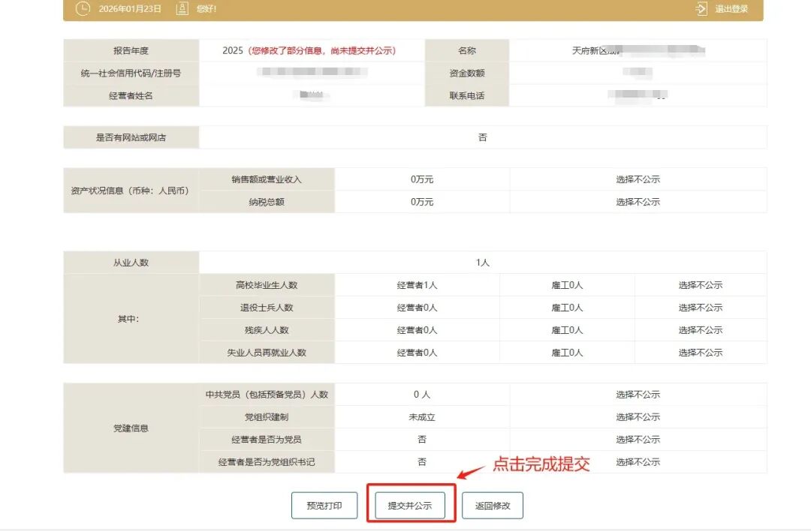Click the 是否有网站或网店 label
The width and height of the screenshot is (811, 532).
click(x=131, y=137)
